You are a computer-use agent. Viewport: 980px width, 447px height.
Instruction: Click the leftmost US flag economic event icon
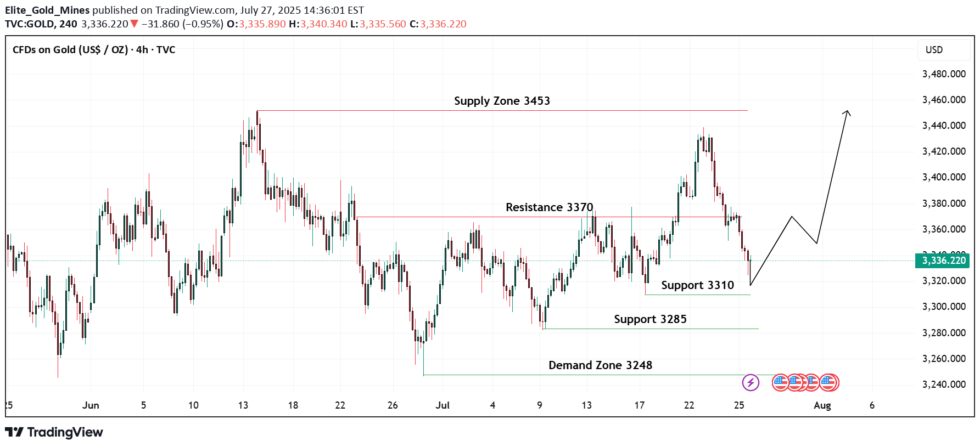coord(780,382)
